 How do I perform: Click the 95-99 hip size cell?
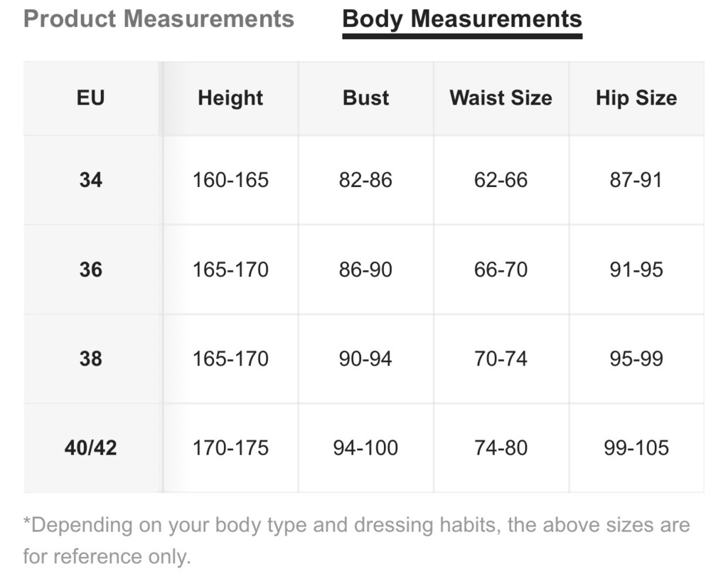coord(636,358)
